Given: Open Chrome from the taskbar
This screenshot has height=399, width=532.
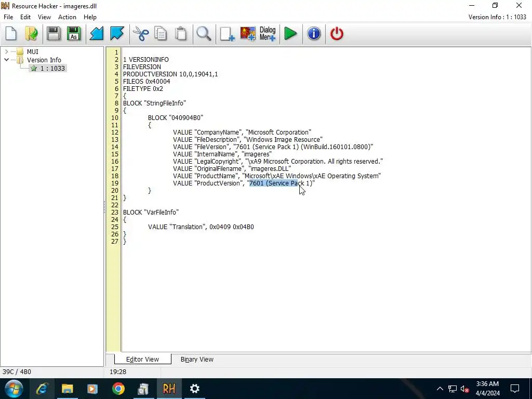Looking at the screenshot, I should (118, 389).
